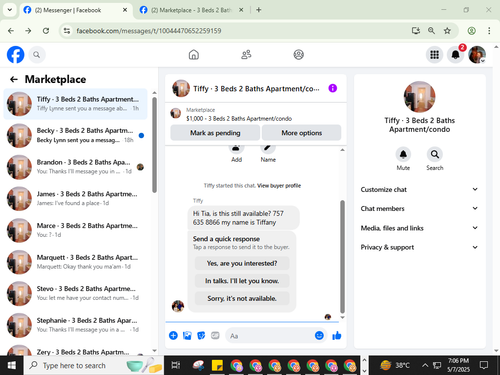The width and height of the screenshot is (500, 375).
Task: Send quick reply In talks. I'll let you know.
Action: click(x=242, y=281)
